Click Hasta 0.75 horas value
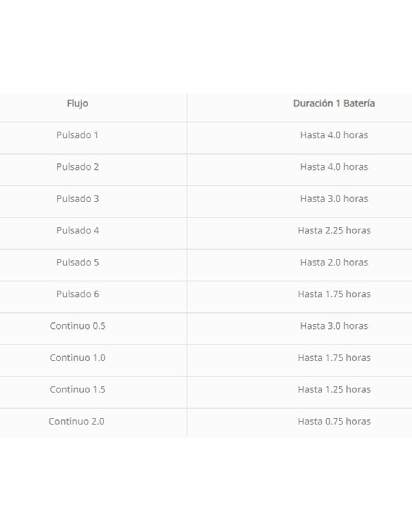 (x=334, y=421)
